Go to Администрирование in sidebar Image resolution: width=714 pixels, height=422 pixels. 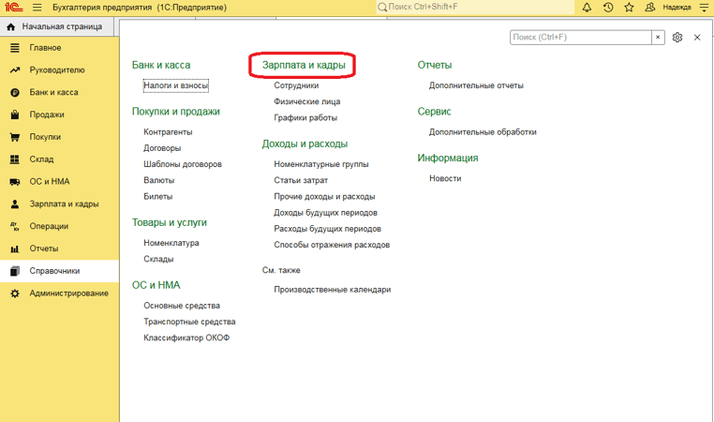tap(69, 293)
